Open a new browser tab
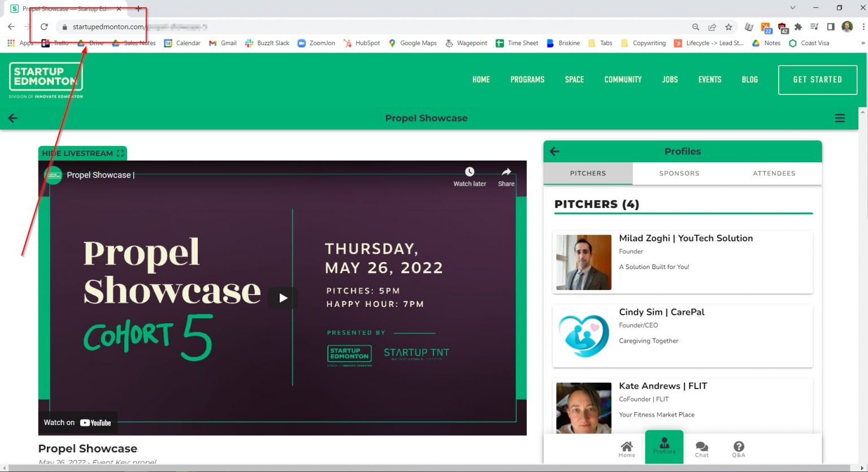 point(138,8)
